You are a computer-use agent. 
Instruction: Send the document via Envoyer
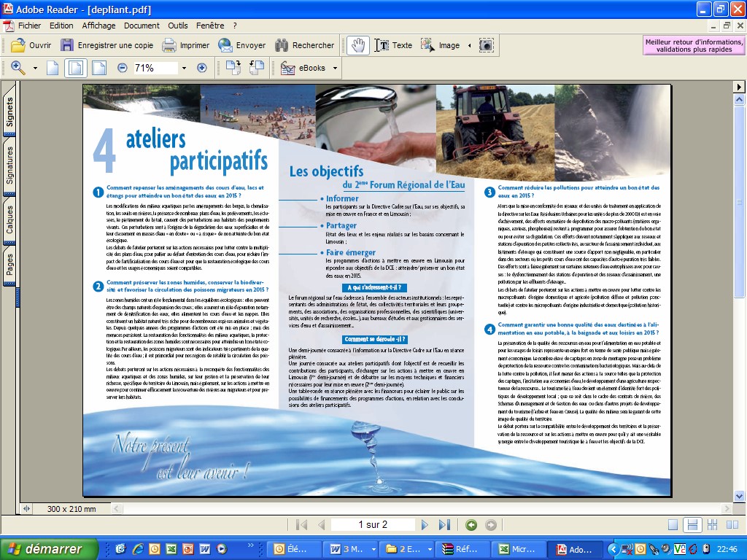(242, 45)
